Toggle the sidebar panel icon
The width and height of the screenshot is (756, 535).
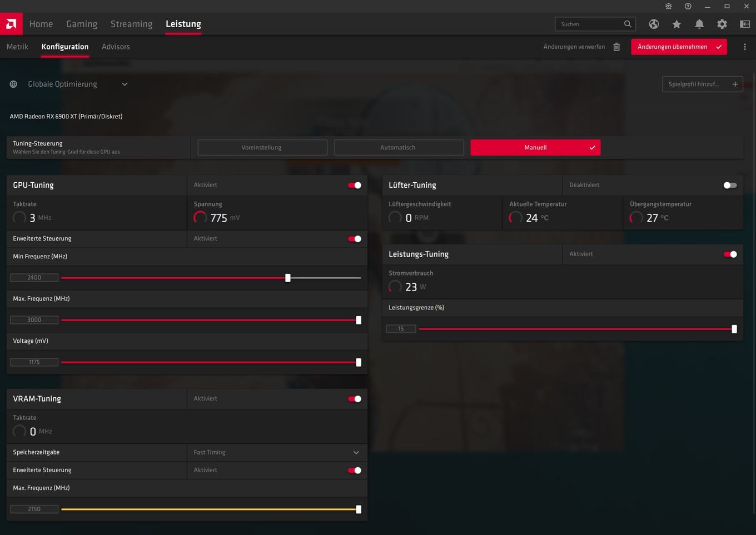tap(745, 24)
